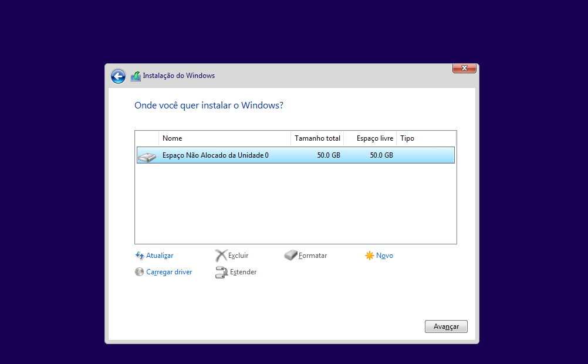Click the Novo orange star icon
The height and width of the screenshot is (364, 588).
369,256
